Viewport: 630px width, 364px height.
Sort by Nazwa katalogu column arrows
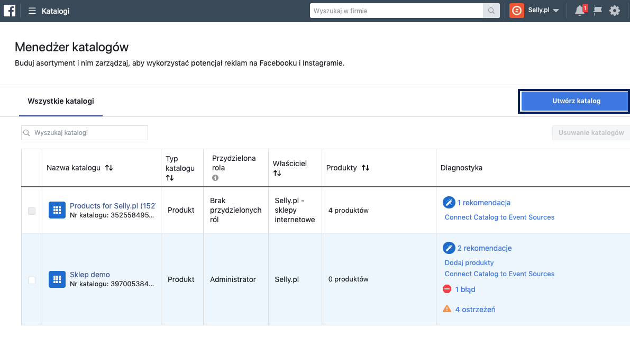[x=109, y=168]
